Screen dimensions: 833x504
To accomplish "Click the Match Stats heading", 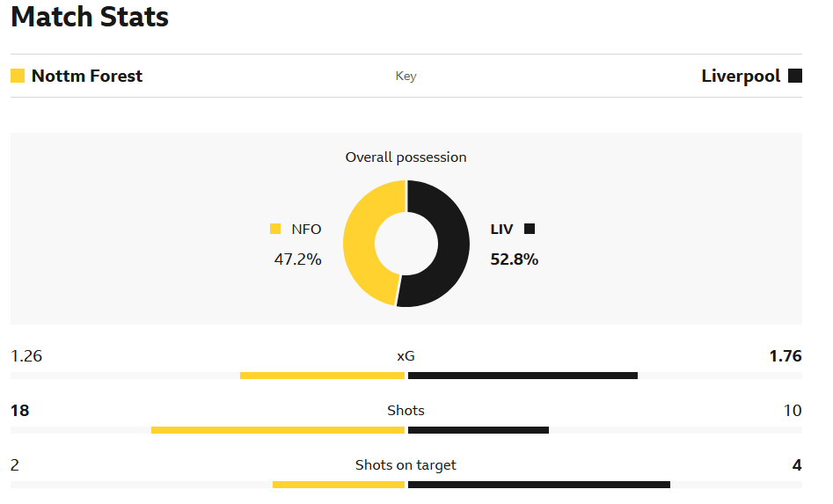I will (90, 17).
